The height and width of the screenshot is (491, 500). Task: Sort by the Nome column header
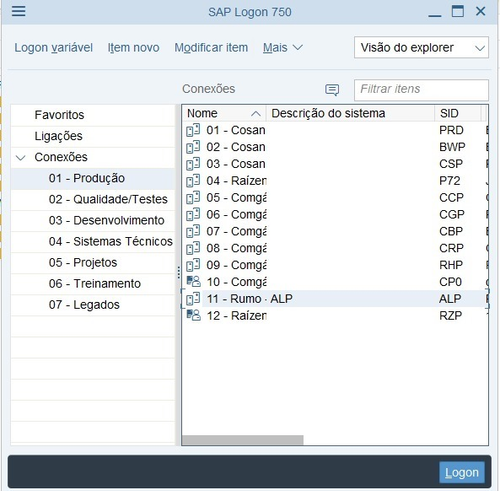click(224, 113)
